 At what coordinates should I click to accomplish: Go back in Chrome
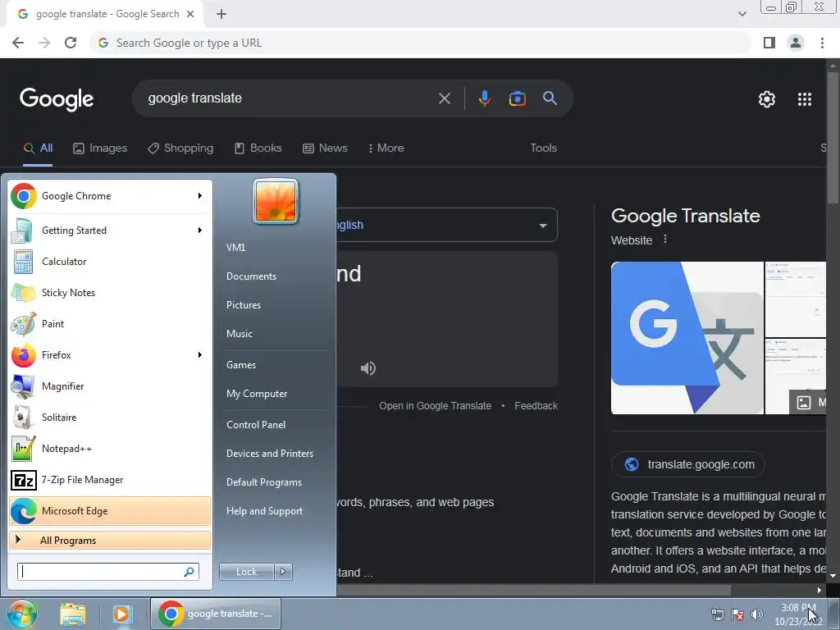pyautogui.click(x=18, y=43)
